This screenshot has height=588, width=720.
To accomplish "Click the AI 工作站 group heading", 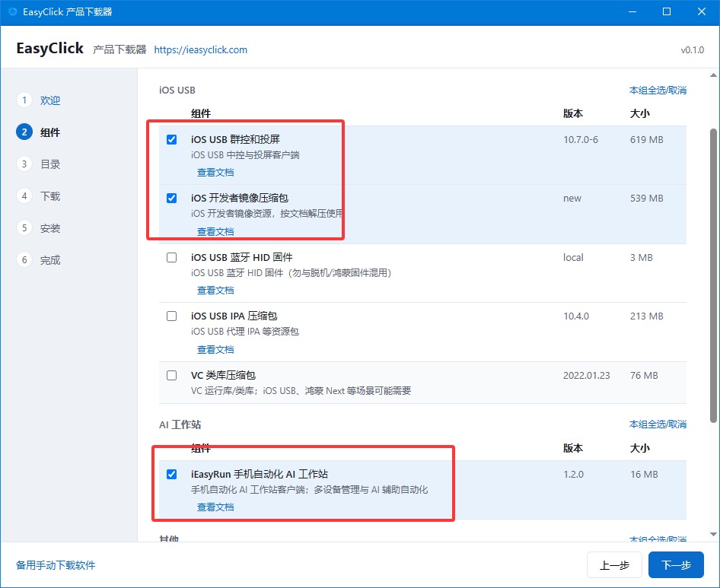I will pyautogui.click(x=180, y=424).
